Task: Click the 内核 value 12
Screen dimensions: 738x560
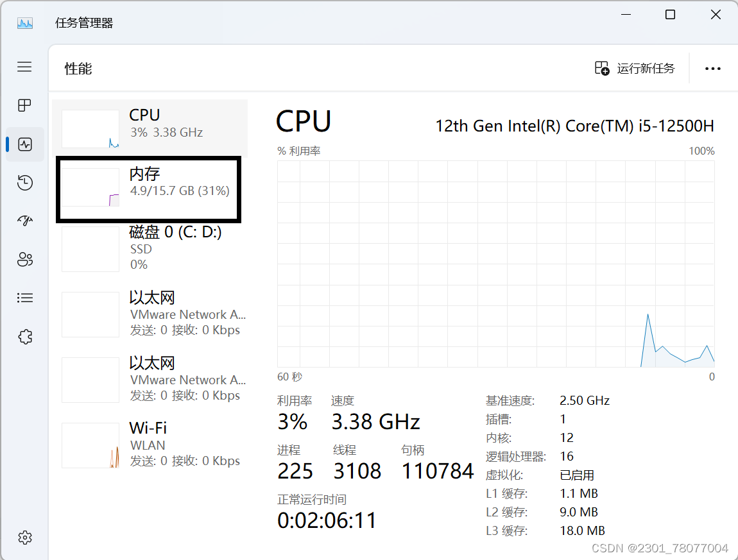Action: pos(567,437)
